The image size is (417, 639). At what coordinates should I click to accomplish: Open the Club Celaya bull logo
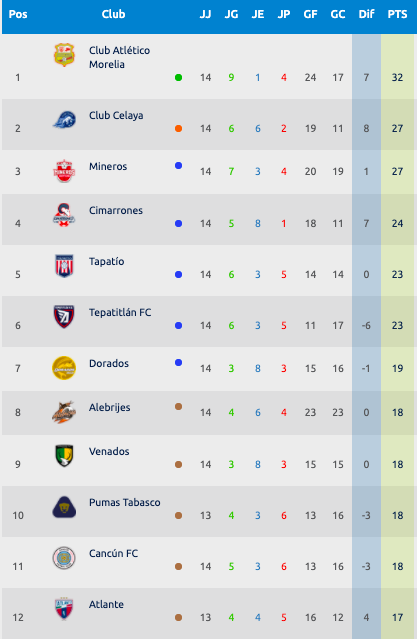pyautogui.click(x=64, y=120)
